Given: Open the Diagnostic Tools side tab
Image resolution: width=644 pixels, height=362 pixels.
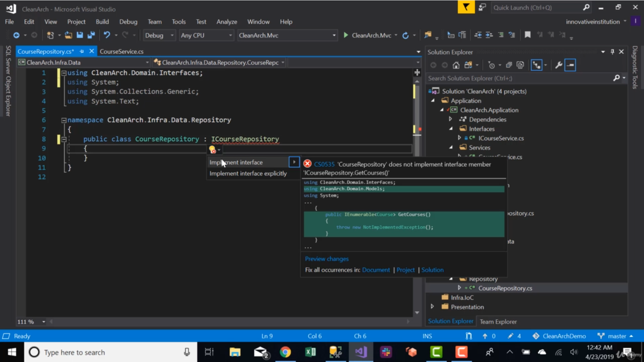Looking at the screenshot, I should 635,67.
